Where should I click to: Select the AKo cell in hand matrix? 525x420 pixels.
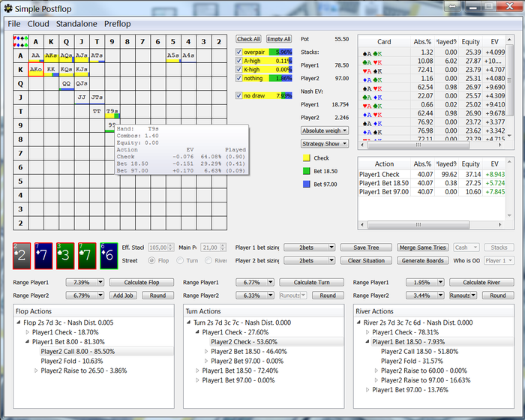(x=36, y=70)
